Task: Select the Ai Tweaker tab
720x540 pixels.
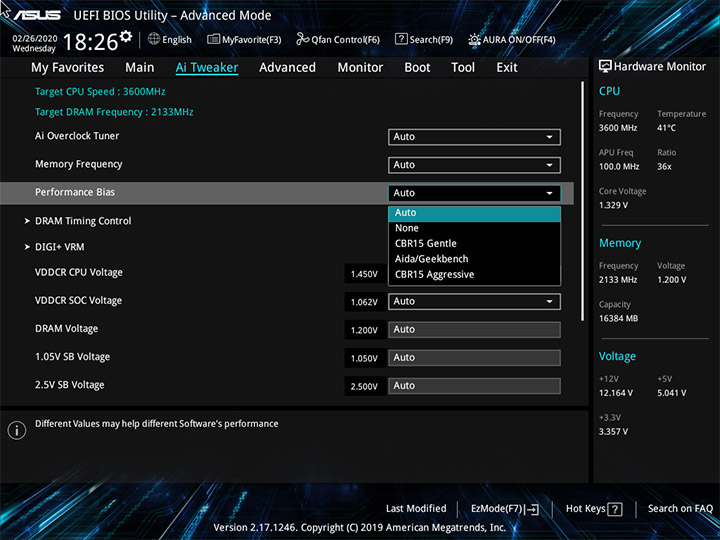Action: 207,68
